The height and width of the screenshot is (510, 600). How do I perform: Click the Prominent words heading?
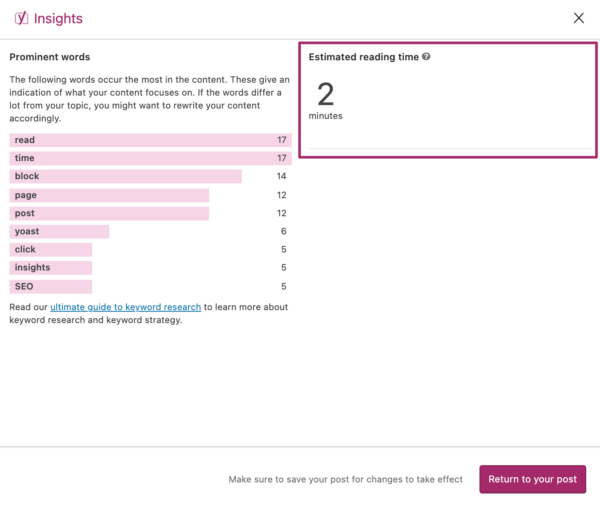point(50,57)
